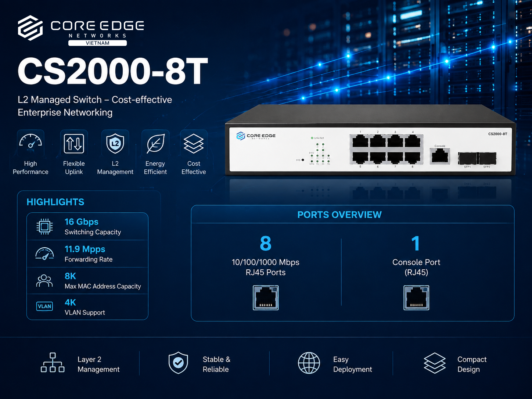Viewport: 532px width, 399px height.
Task: Click the SFP1 slot on the switch
Action: (467, 158)
